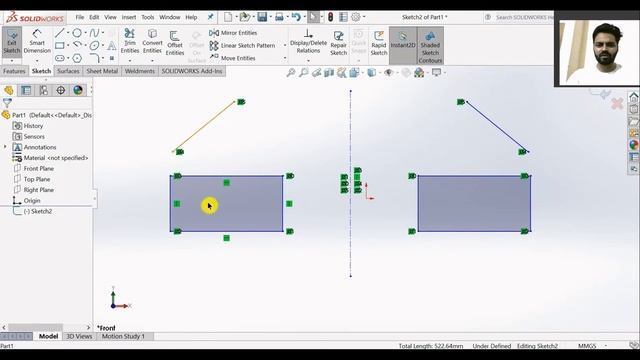The width and height of the screenshot is (640, 360).
Task: Click the Repair Sketch tool
Action: tap(338, 43)
